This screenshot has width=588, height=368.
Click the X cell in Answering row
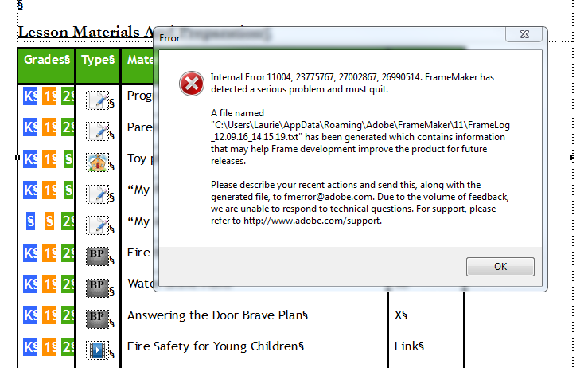[426, 319]
